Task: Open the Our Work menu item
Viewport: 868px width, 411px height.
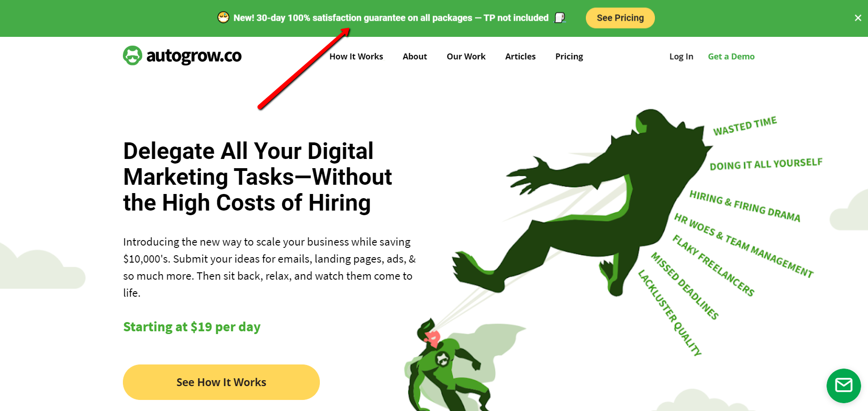Action: click(466, 56)
